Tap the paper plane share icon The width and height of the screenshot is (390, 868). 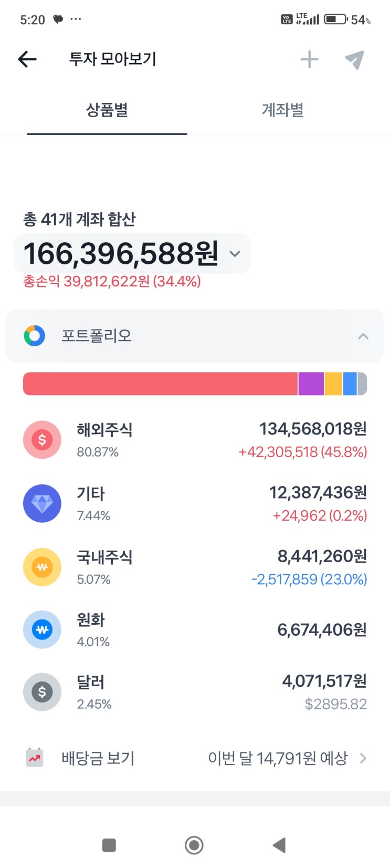pos(354,60)
